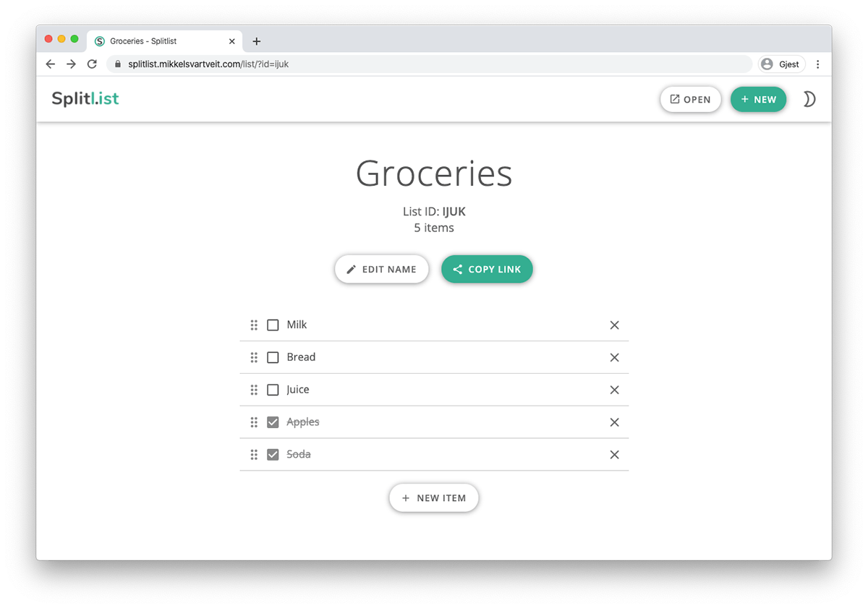Add a new item to the list
The image size is (868, 608).
[433, 497]
